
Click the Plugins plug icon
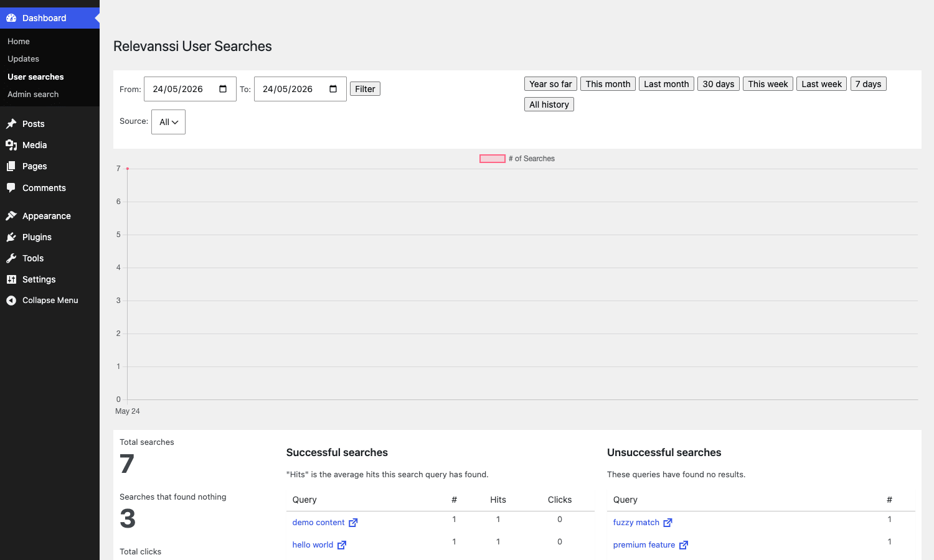11,237
